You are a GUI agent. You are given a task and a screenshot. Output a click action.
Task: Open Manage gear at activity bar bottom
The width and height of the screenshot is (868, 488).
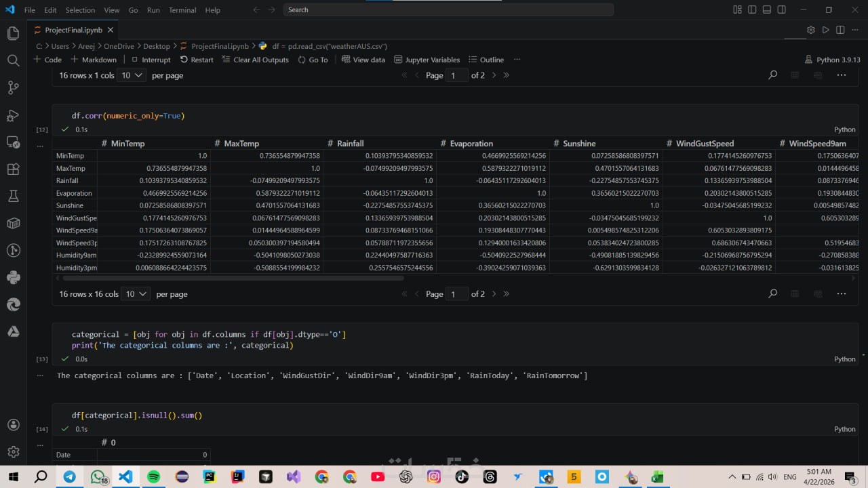pyautogui.click(x=13, y=452)
